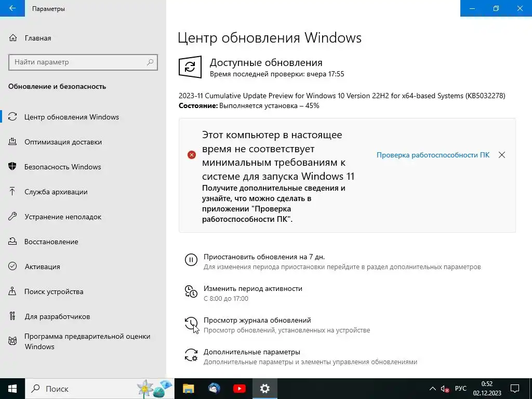Open Thunderbird mail icon in taskbar
The image size is (532, 399).
[214, 389]
